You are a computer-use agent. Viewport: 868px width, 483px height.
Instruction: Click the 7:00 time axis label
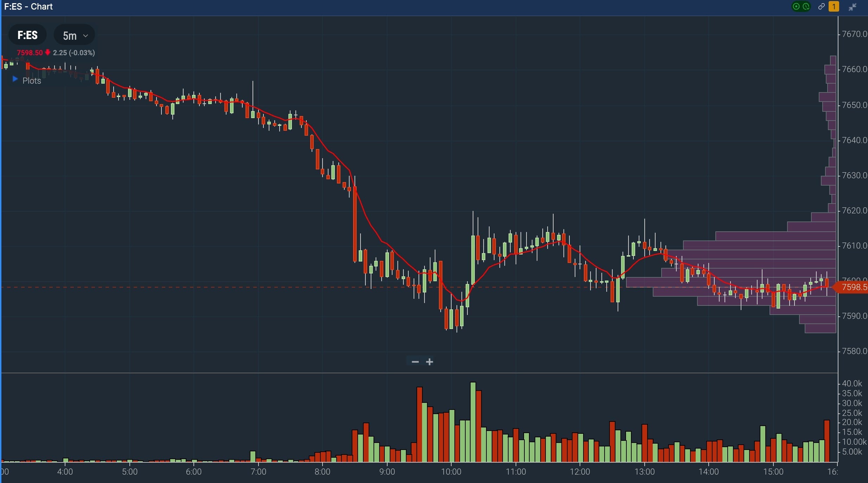click(x=258, y=472)
